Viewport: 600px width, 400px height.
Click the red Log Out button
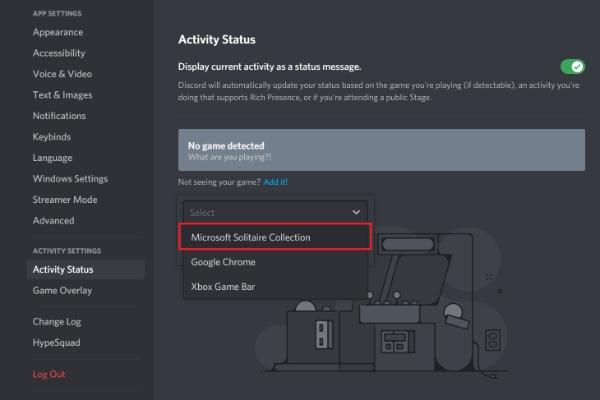(50, 374)
